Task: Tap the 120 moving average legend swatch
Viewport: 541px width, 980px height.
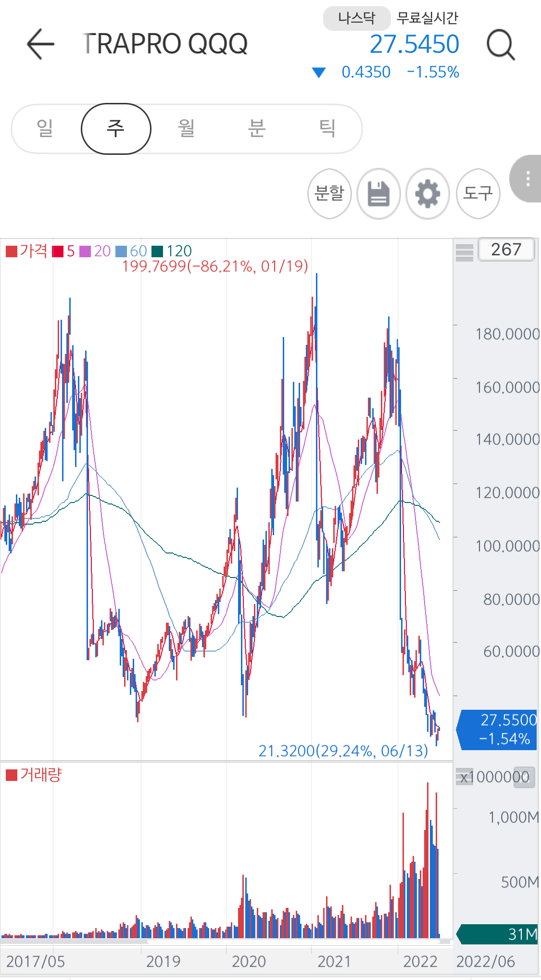Action: tap(157, 251)
